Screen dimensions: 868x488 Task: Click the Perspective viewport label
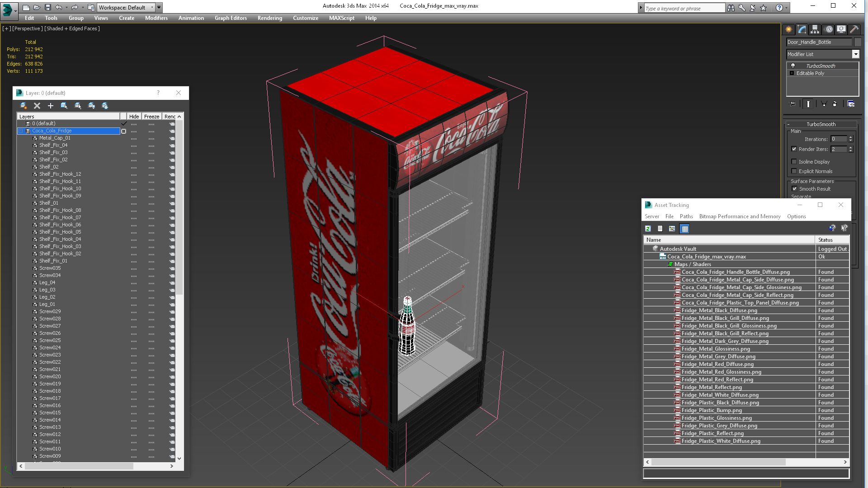[28, 28]
